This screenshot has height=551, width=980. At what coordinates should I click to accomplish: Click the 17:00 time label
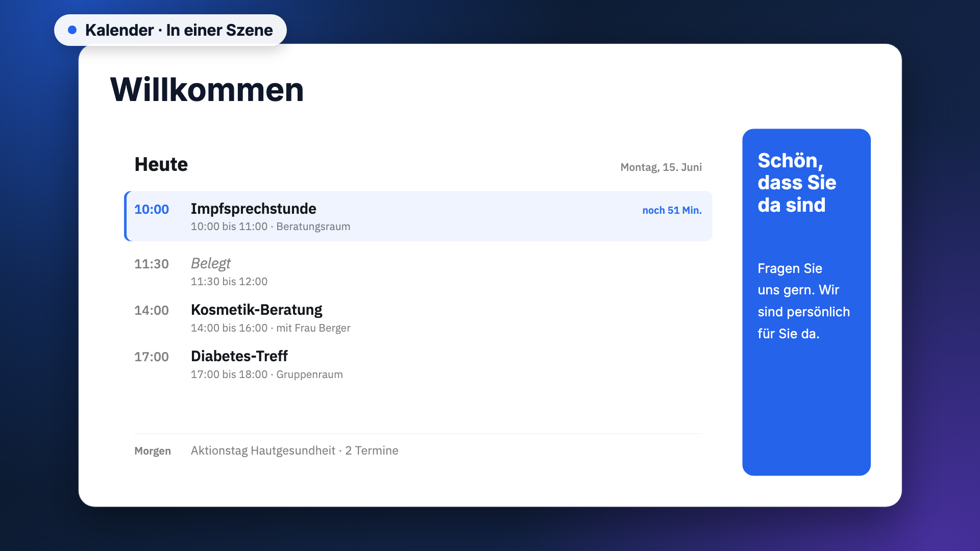pos(152,357)
